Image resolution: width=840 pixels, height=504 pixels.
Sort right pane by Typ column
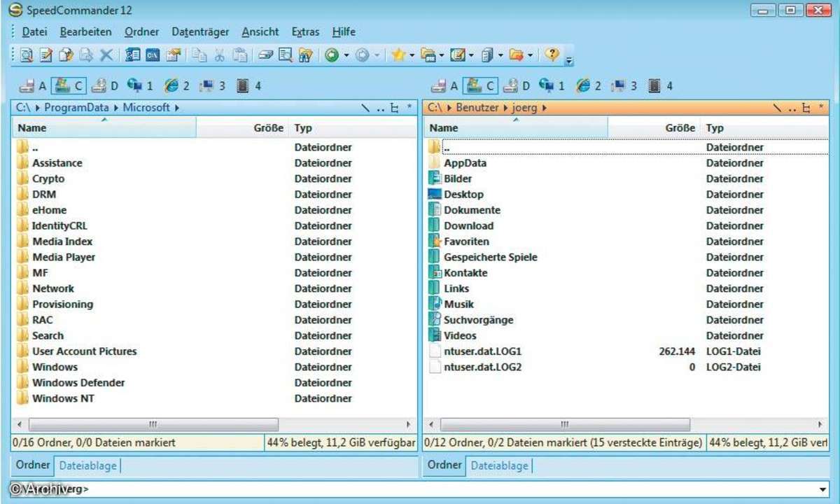click(765, 127)
